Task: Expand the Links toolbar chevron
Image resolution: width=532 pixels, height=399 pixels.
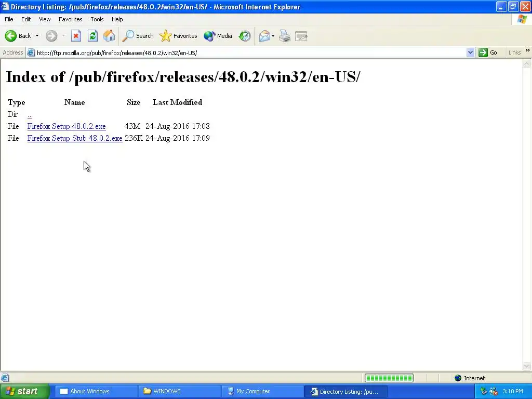Action: [528, 50]
